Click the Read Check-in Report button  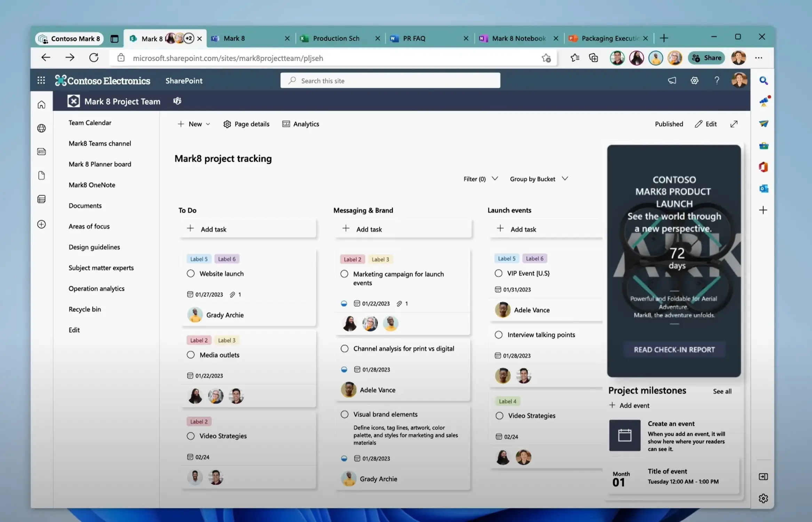click(x=674, y=350)
